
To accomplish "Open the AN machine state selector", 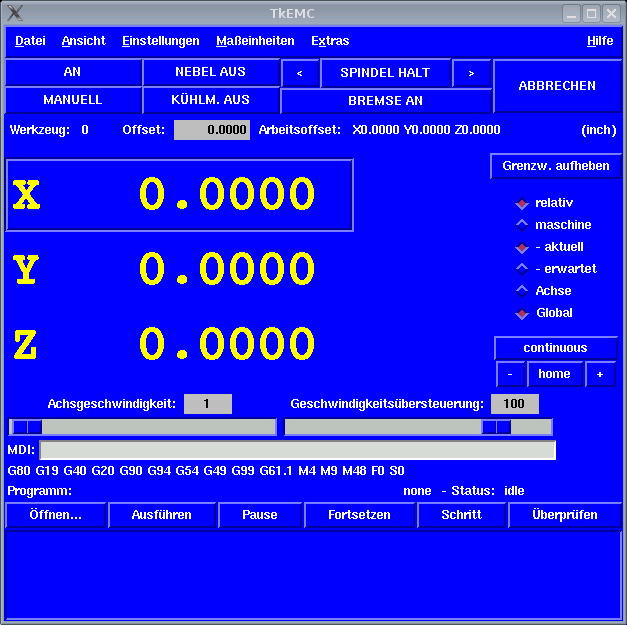I will pos(73,72).
